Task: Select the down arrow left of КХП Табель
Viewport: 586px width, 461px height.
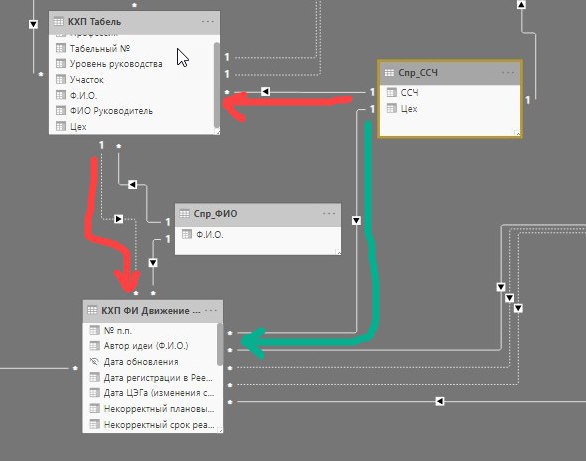Action: (x=33, y=24)
